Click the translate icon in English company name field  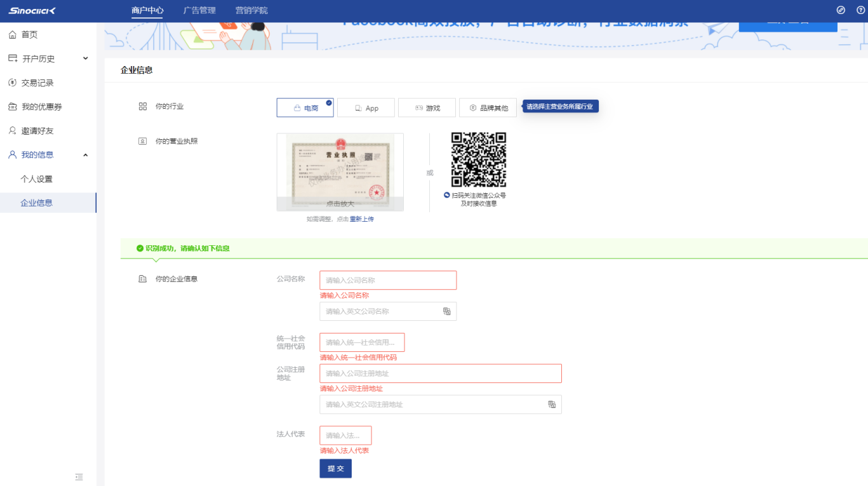pos(447,311)
